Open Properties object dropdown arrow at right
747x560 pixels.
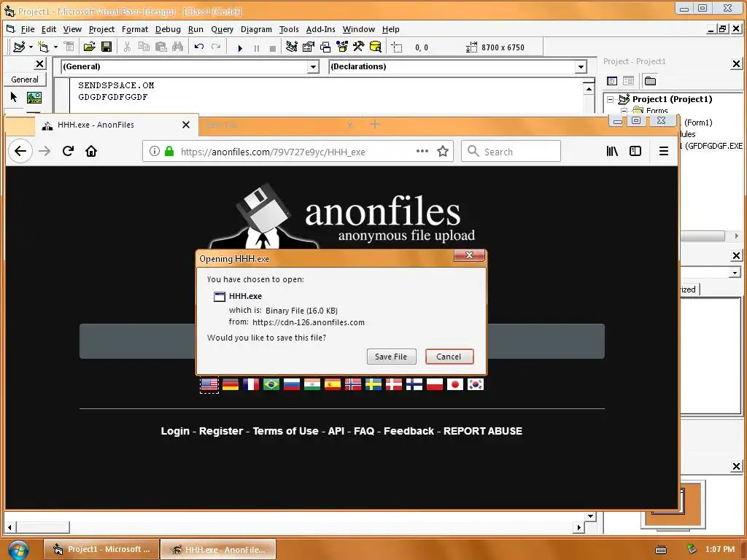[735, 273]
